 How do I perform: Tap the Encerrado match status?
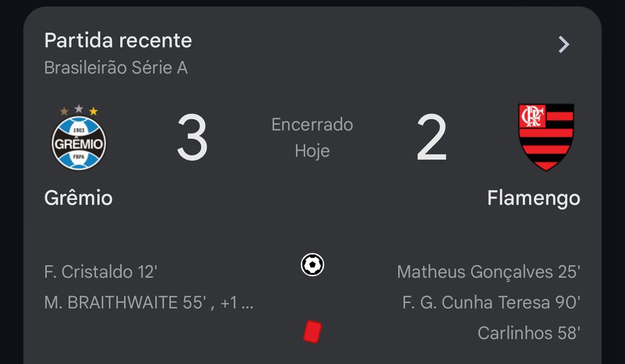[x=312, y=125]
